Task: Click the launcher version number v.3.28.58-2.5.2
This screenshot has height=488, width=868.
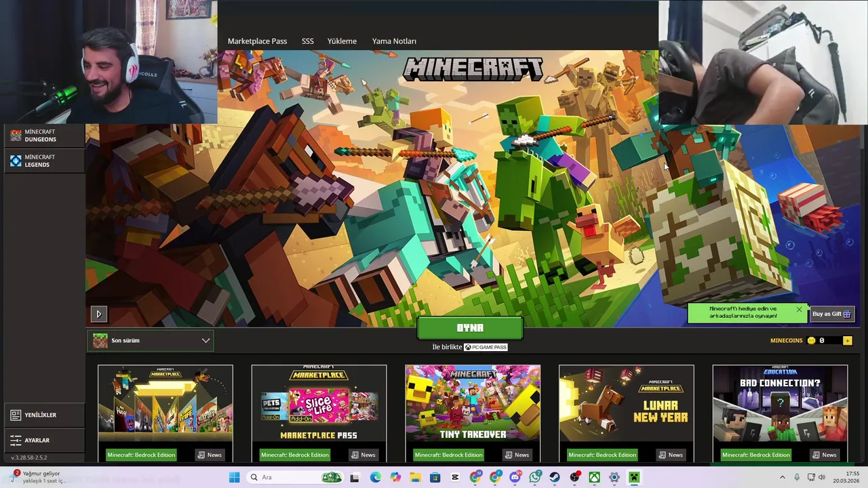Action: pyautogui.click(x=28, y=458)
